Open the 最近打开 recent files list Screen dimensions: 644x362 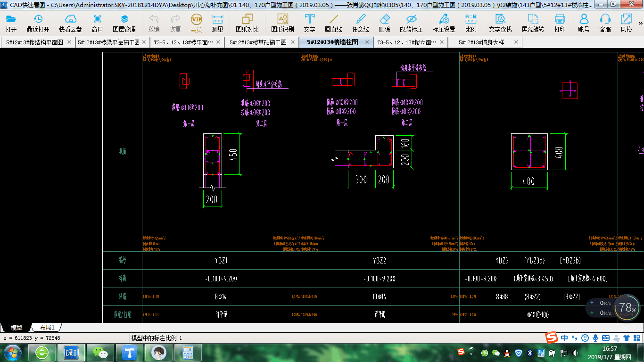point(38,23)
